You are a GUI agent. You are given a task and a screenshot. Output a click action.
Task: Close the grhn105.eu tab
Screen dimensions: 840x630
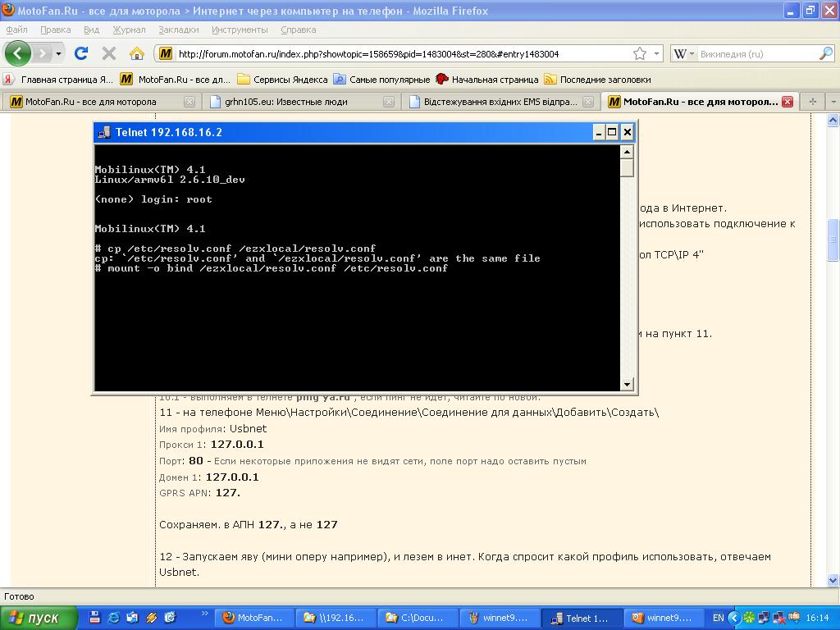[389, 102]
